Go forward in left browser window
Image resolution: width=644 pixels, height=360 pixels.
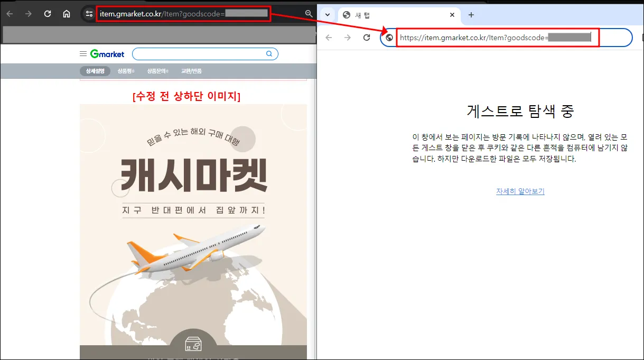click(28, 14)
